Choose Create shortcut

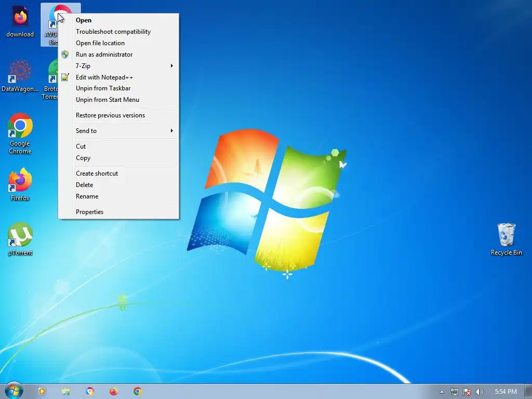point(118,174)
